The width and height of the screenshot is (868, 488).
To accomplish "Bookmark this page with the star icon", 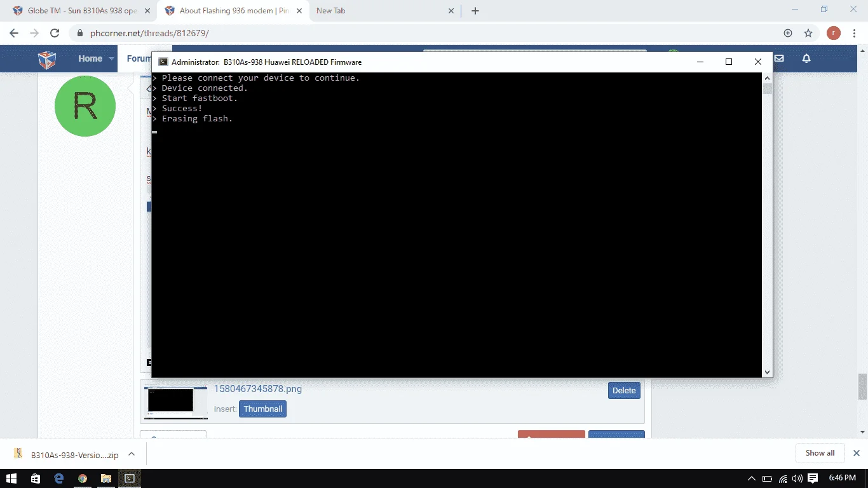I will tap(808, 33).
